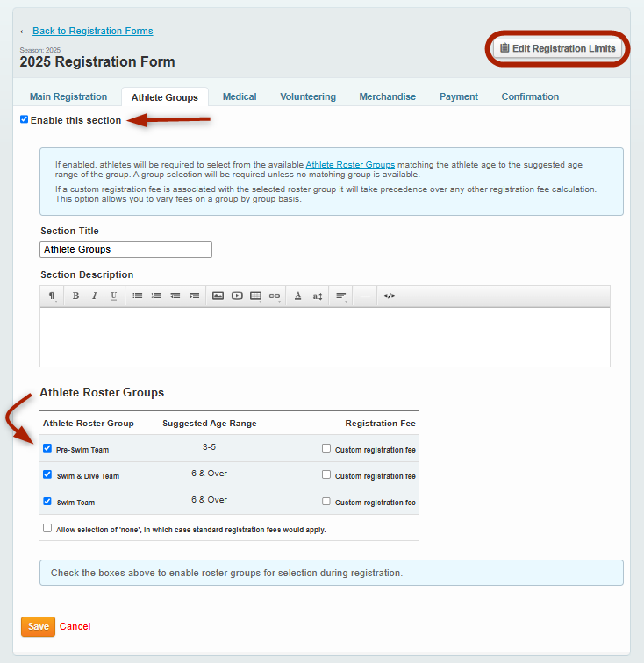Enable custom registration fee for Pre-Swim Team
Viewport: 644px width, 663px height.
[x=326, y=448]
